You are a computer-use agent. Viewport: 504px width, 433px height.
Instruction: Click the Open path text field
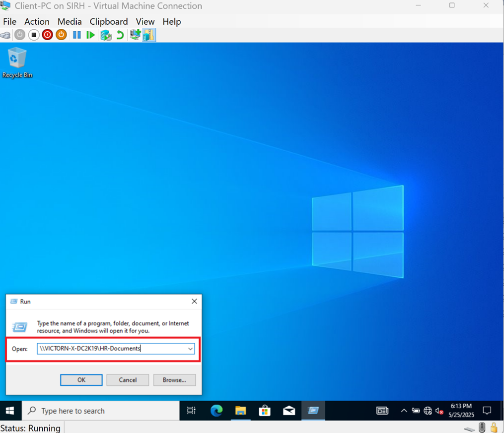(112, 349)
